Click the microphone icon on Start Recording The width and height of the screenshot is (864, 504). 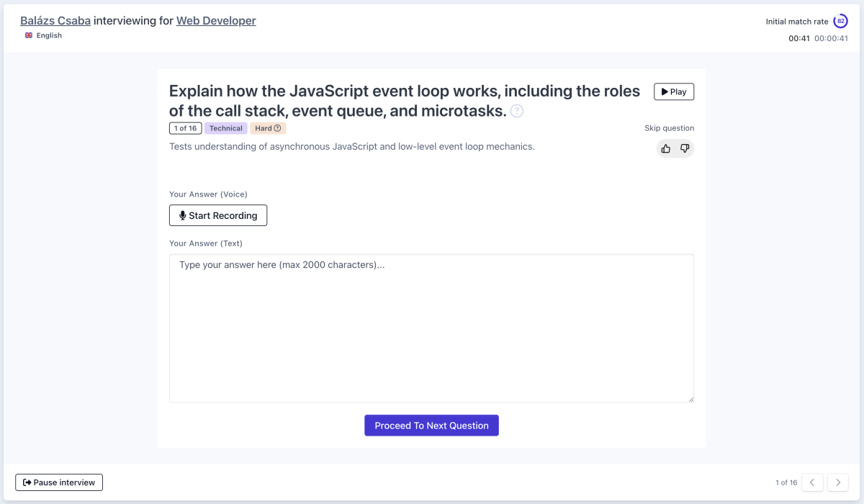(181, 215)
